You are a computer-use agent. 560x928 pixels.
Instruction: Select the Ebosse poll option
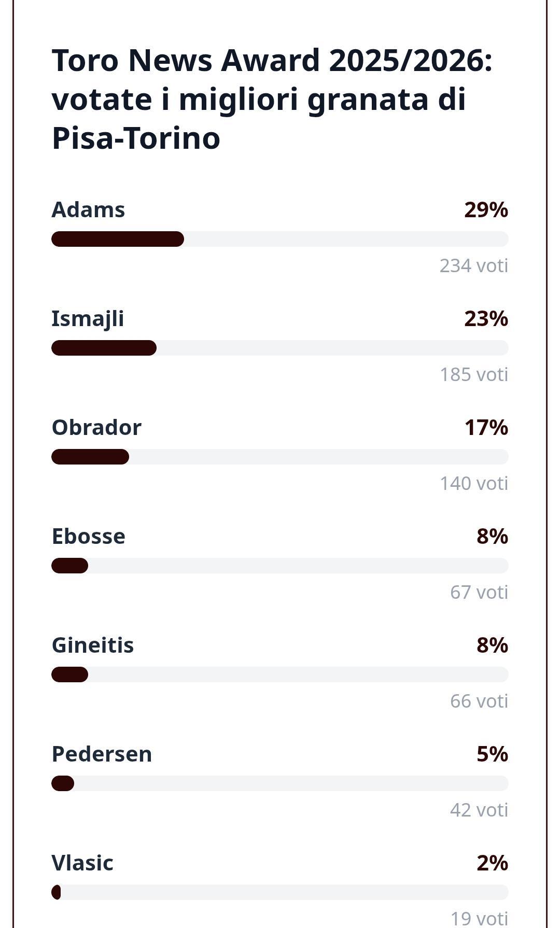point(88,537)
